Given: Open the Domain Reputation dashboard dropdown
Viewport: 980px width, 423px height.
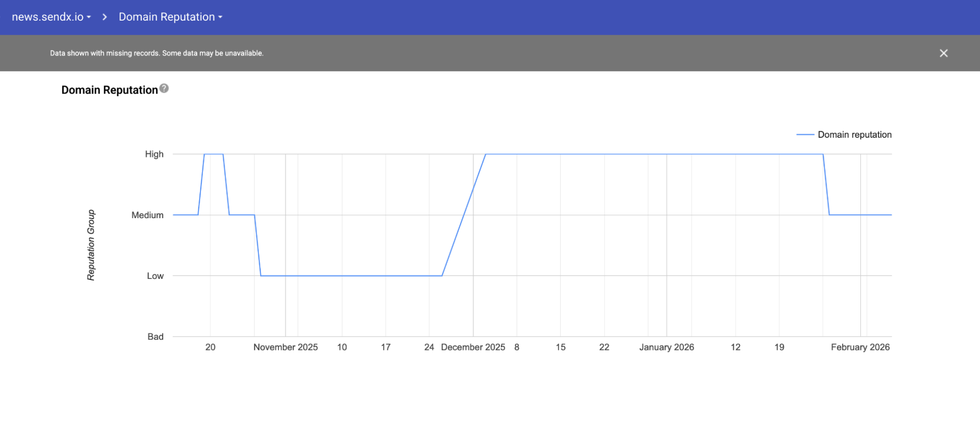Looking at the screenshot, I should tap(171, 17).
